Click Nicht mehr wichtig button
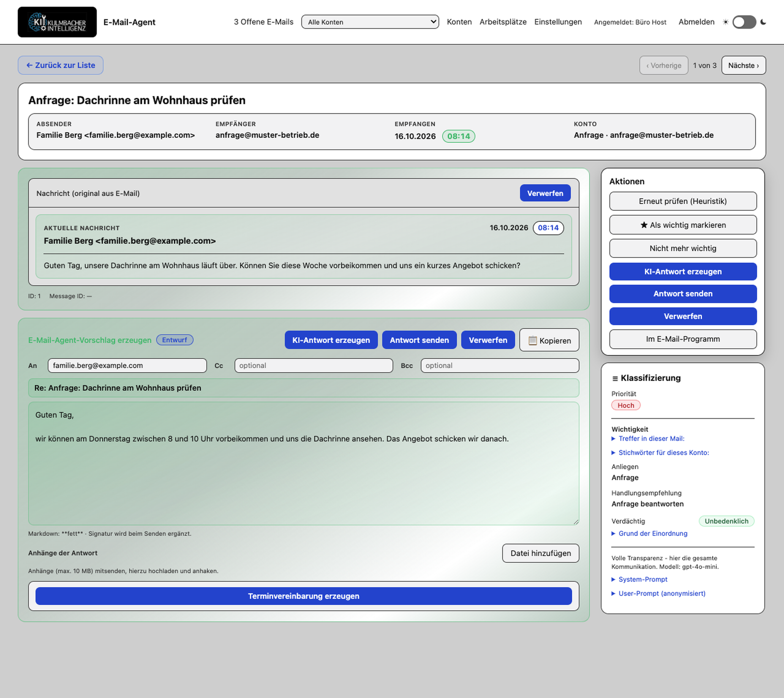The width and height of the screenshot is (784, 698). [x=683, y=248]
